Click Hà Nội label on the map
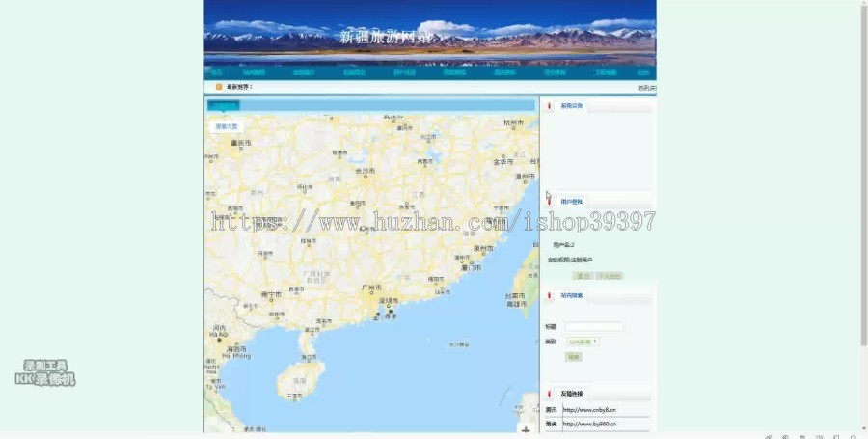Viewport: 868px width, 439px height. [219, 335]
